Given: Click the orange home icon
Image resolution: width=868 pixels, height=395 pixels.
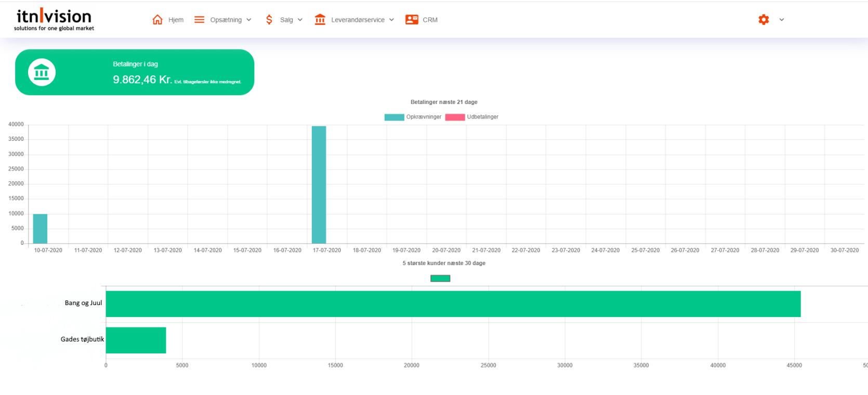Looking at the screenshot, I should point(157,20).
